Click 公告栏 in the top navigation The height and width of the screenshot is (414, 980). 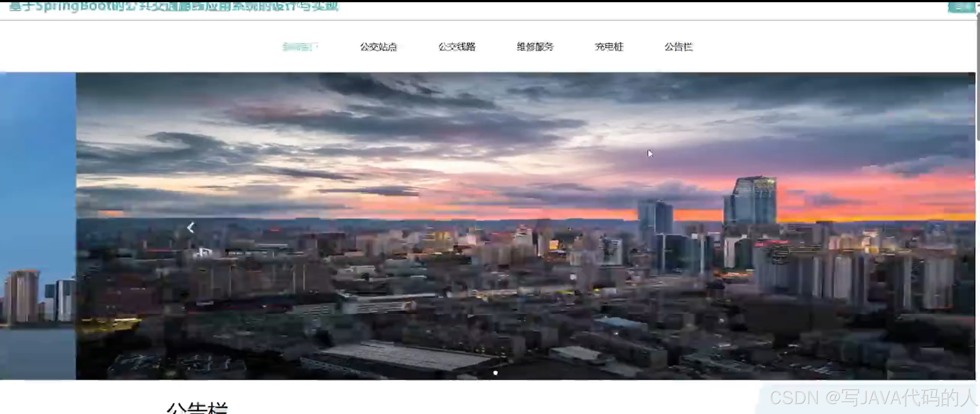[678, 47]
